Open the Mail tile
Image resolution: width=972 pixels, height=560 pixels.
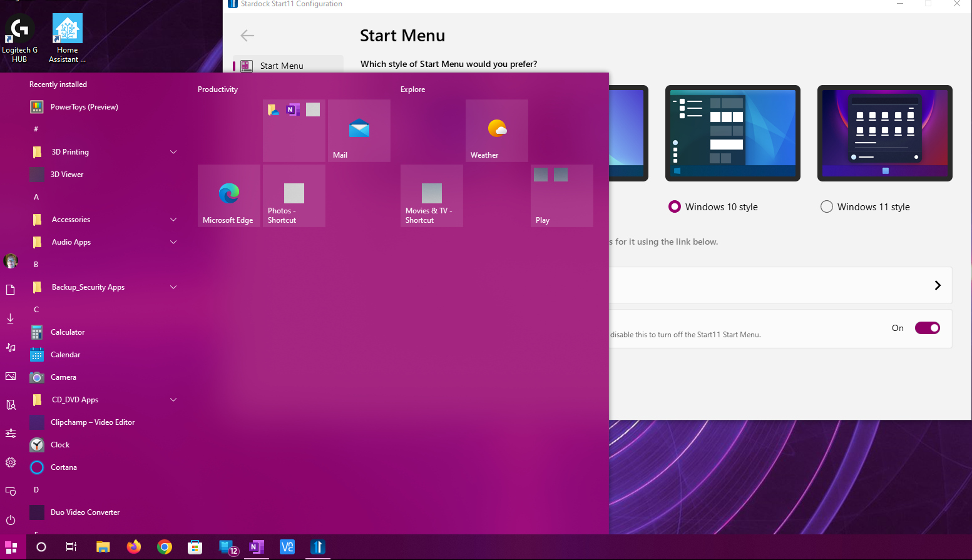359,131
